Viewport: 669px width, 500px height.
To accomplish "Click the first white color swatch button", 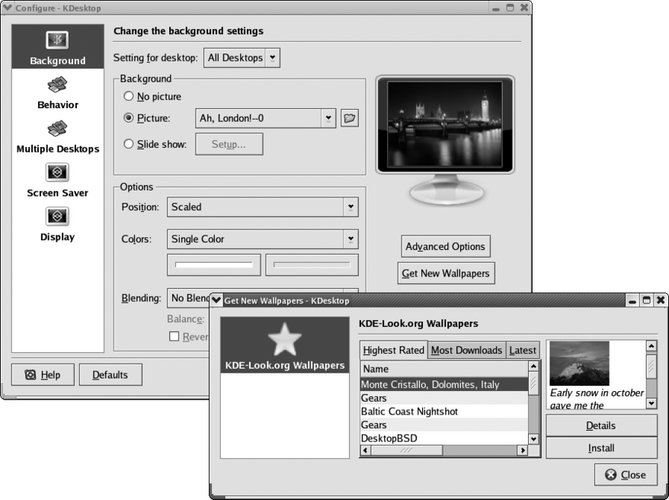I will (214, 265).
